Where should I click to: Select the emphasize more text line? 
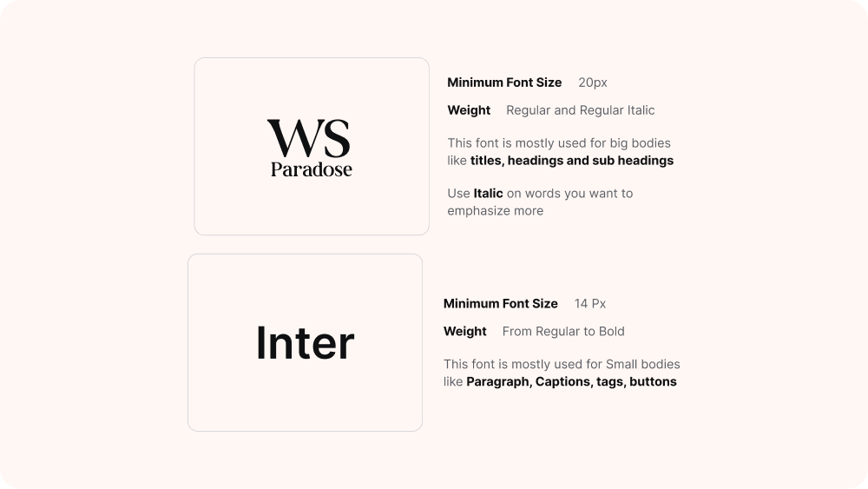495,211
